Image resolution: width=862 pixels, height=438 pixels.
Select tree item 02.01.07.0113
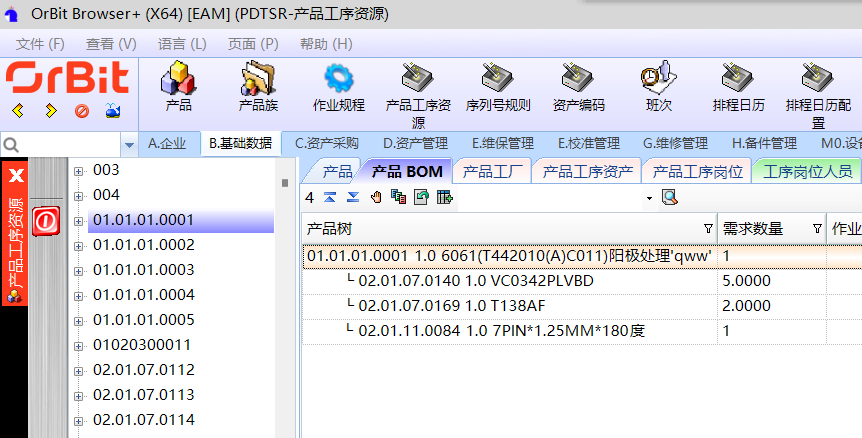(143, 395)
